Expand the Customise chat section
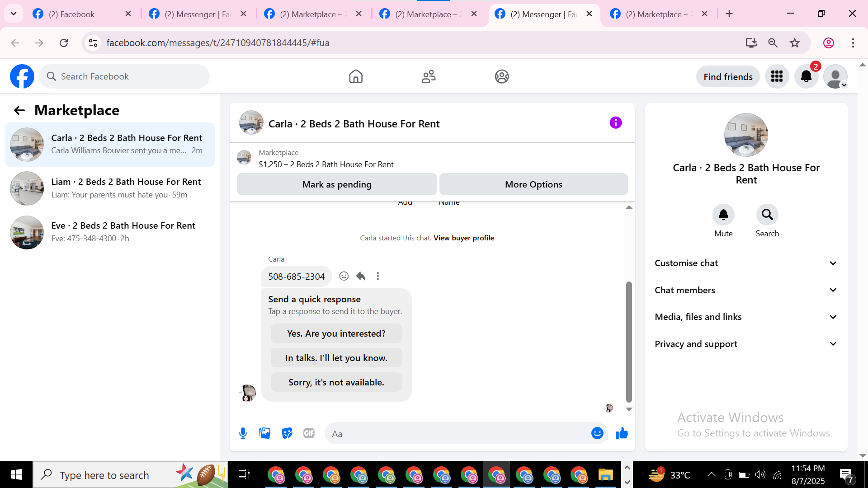 pos(745,263)
